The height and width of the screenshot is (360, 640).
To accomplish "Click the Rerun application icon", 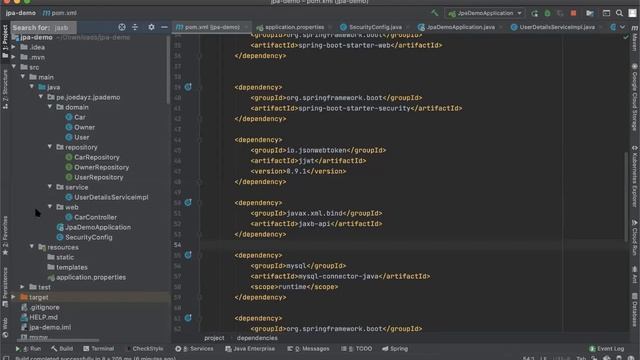I will [x=534, y=13].
